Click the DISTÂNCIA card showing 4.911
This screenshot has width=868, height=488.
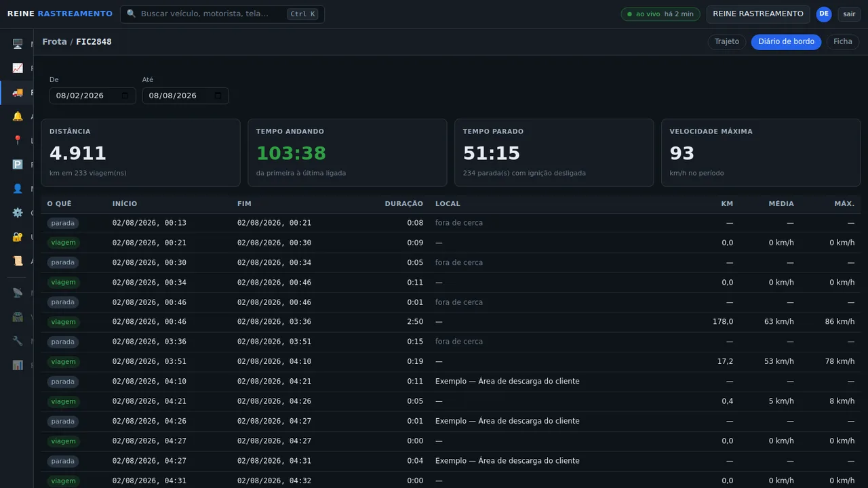(x=140, y=152)
